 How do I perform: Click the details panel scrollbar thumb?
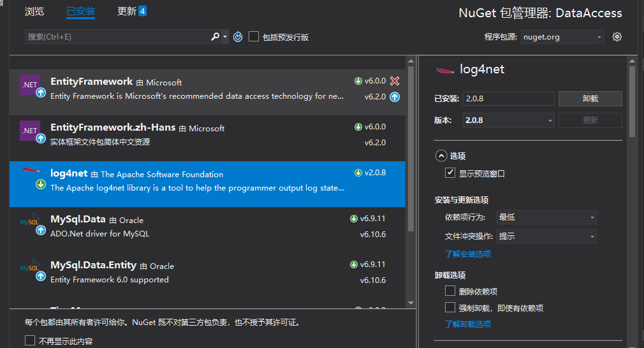click(x=633, y=102)
